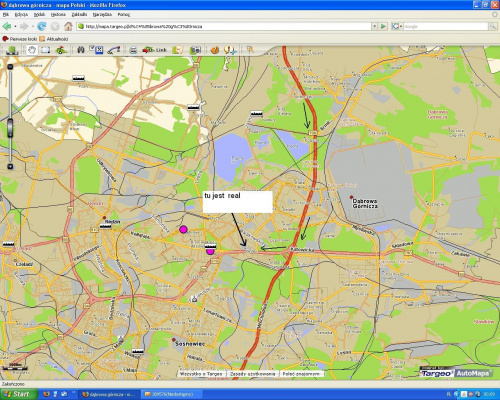Open the Pierwsze kroki bookmark

(20, 39)
